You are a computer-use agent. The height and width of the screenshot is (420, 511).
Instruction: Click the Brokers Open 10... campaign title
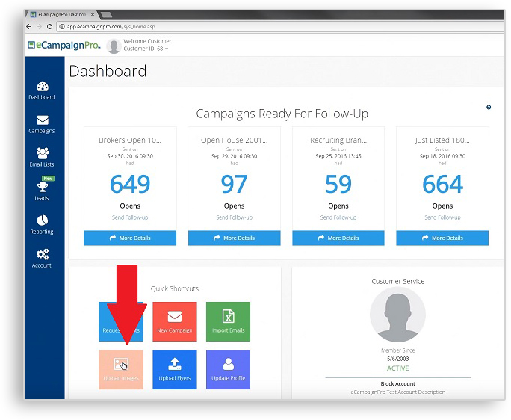[130, 140]
